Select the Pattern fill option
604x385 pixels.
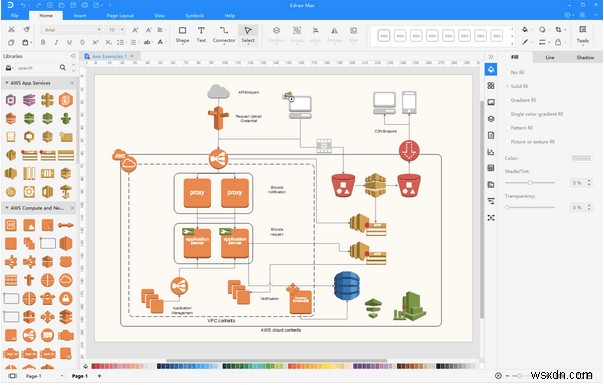[x=519, y=128]
